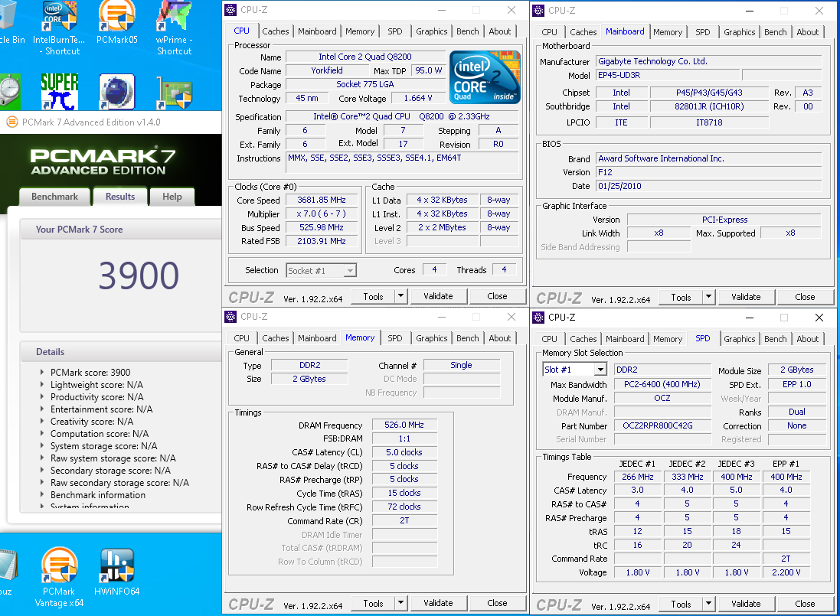
Task: Open Memory tab in Mainboard window
Action: (668, 32)
